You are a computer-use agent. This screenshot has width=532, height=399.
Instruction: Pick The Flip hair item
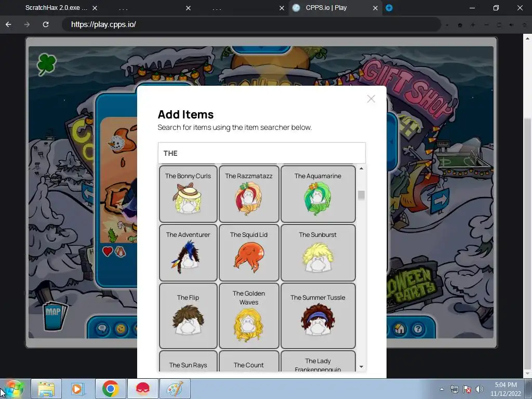point(188,315)
